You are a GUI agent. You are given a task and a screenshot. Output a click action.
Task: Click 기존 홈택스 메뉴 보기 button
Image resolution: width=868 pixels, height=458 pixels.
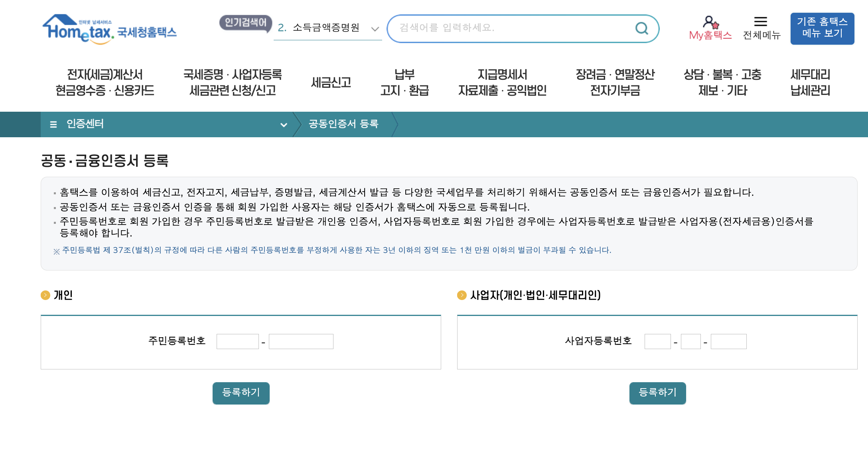click(x=822, y=28)
